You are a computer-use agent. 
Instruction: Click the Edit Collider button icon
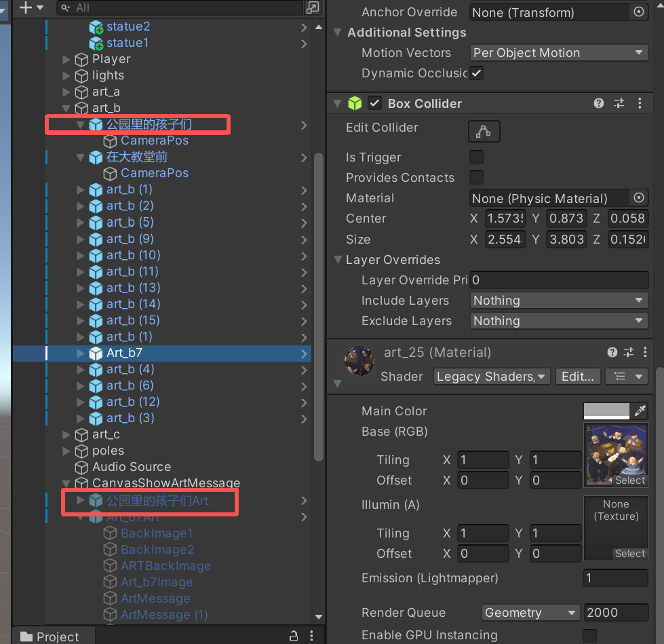(484, 131)
